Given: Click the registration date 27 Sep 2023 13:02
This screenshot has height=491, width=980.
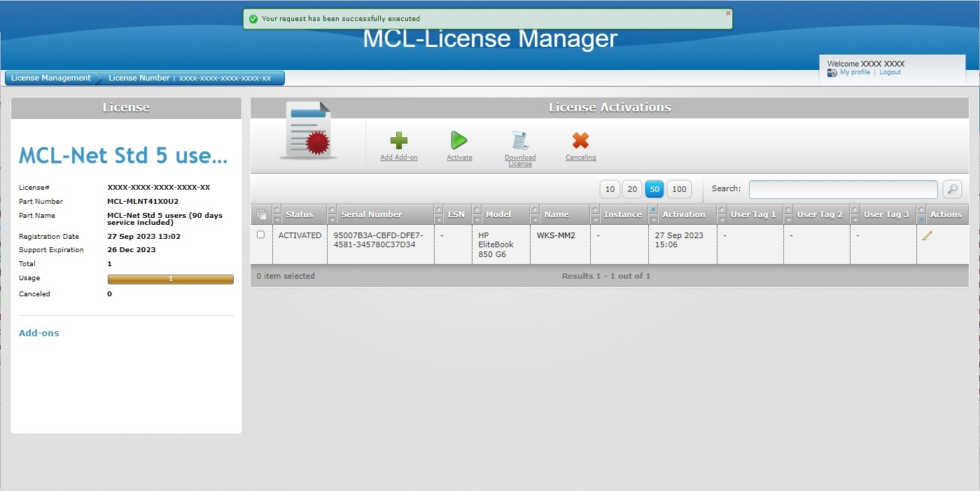Looking at the screenshot, I should [144, 237].
